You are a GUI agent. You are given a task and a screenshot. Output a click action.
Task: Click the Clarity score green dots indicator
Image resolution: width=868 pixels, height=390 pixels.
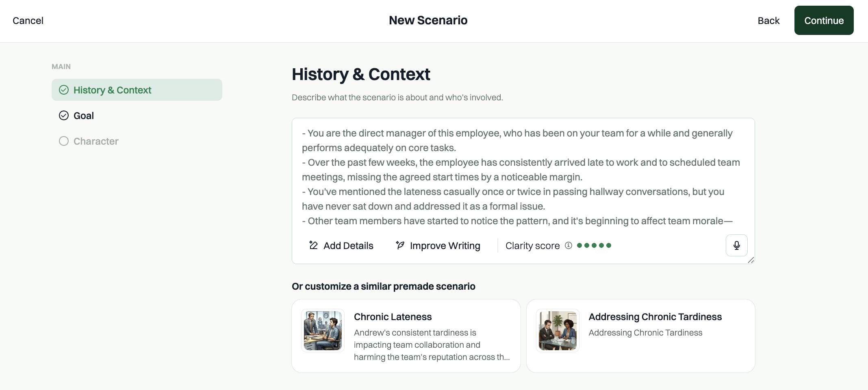pyautogui.click(x=594, y=245)
